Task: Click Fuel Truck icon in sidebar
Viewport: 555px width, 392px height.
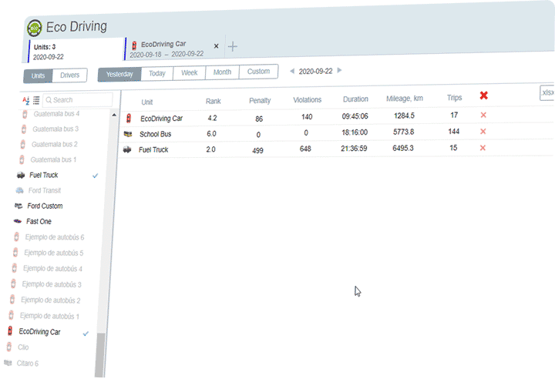Action: point(21,175)
